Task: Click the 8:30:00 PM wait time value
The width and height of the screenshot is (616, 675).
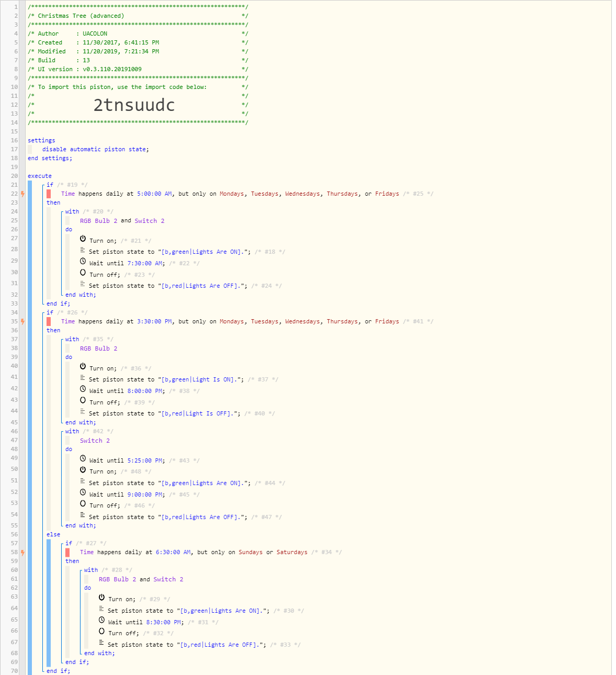Action: (x=164, y=622)
